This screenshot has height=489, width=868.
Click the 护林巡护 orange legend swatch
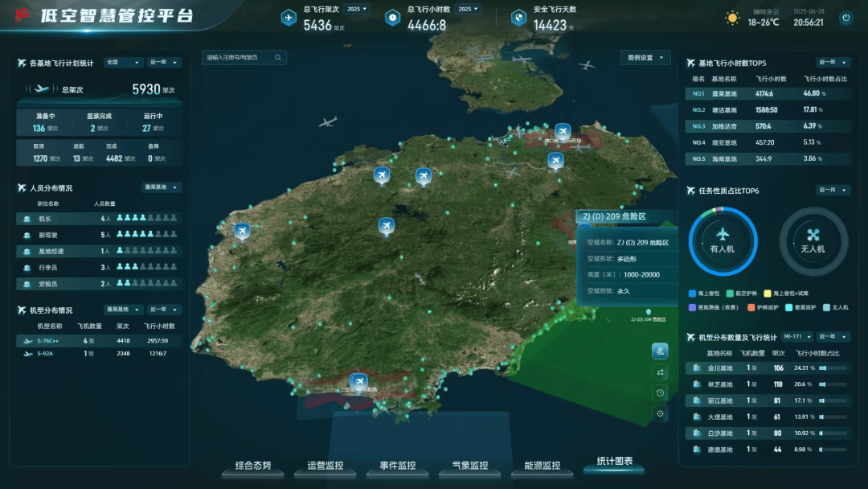click(x=751, y=307)
